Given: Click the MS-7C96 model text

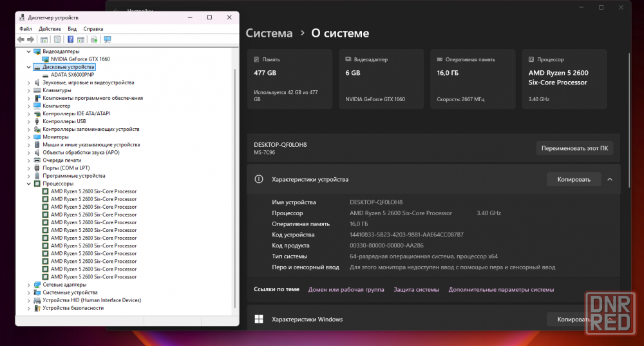Looking at the screenshot, I should pyautogui.click(x=265, y=153).
